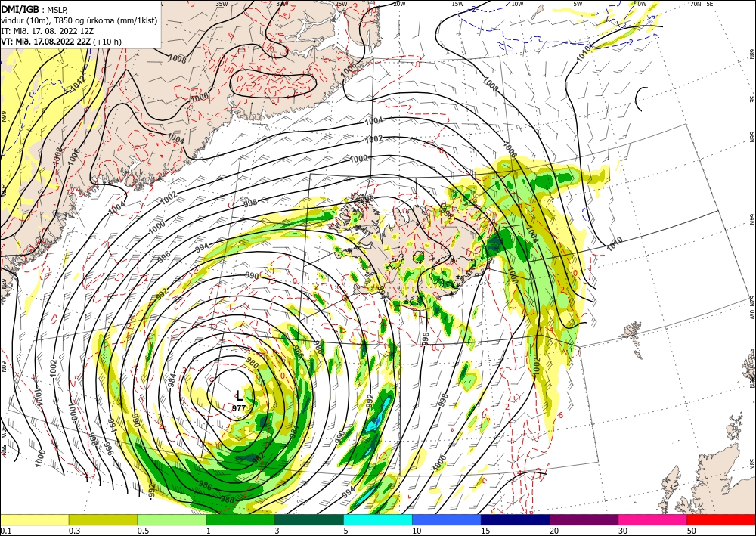Click the red 50+ legend swatch
The image size is (756, 536).
[x=721, y=519]
